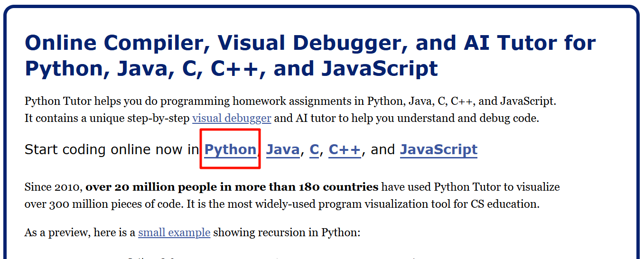Click "Start coding online now in" text
This screenshot has height=259, width=644.
(x=112, y=150)
